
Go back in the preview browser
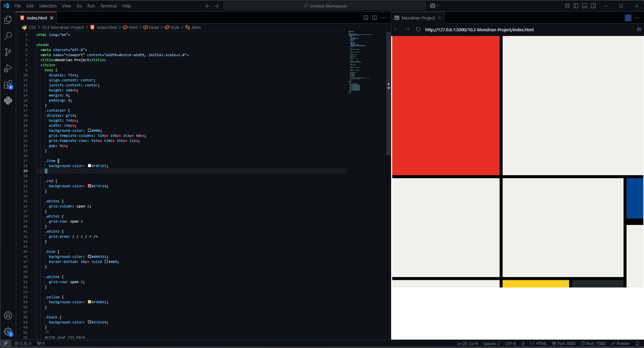[x=397, y=29]
